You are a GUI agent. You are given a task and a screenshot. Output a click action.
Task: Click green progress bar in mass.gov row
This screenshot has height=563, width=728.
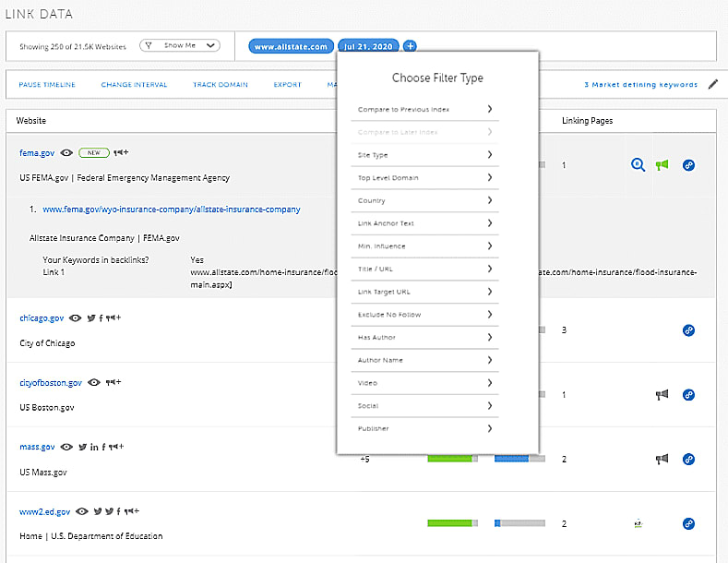coord(452,459)
